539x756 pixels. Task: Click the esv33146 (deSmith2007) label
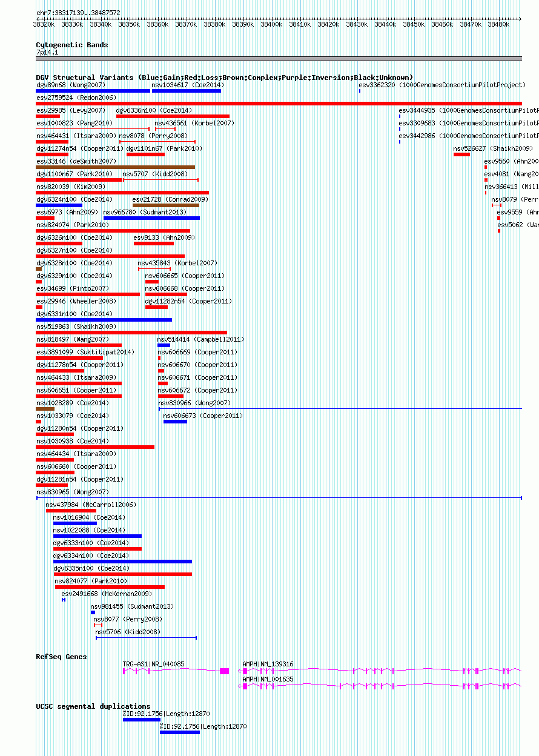76,161
